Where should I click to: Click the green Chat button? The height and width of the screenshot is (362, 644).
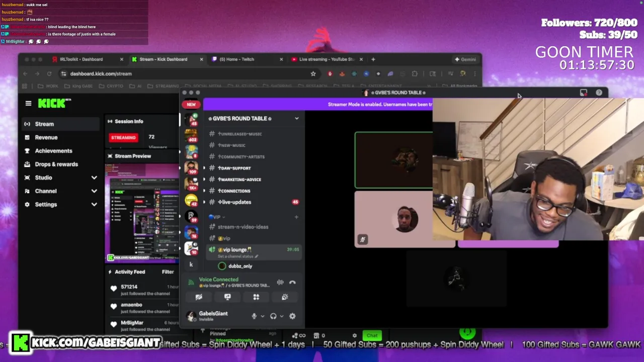pos(372,335)
